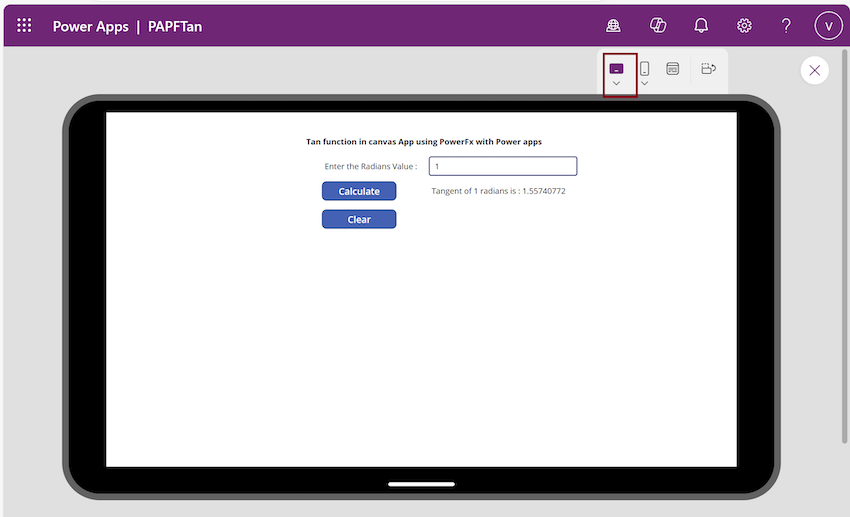Click the 'Tan function in canvas App' heading

(424, 142)
